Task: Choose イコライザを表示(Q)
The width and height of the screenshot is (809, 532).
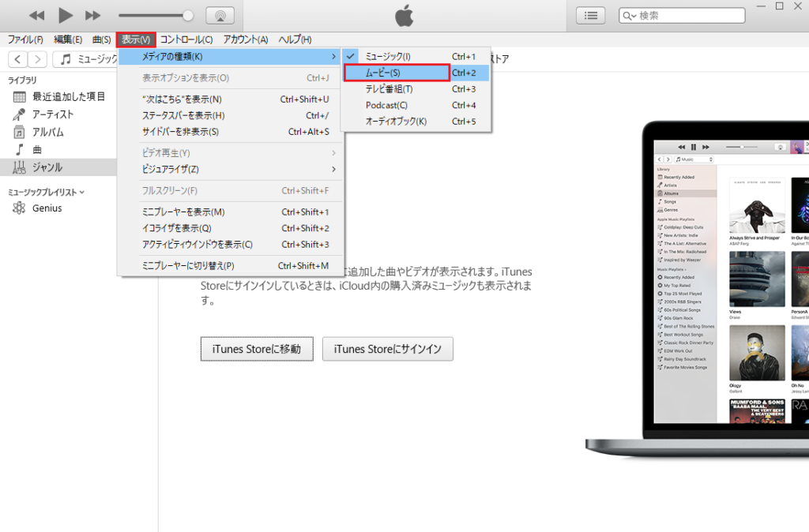Action: [x=231, y=228]
